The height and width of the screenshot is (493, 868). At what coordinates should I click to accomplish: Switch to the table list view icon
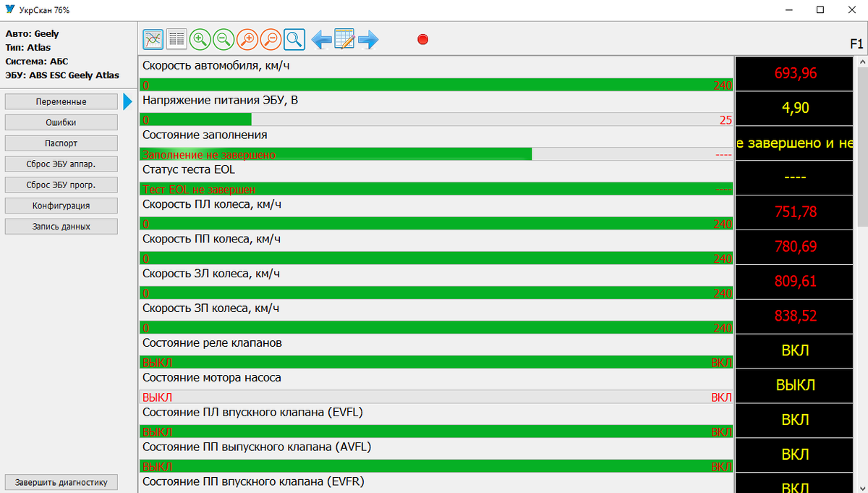point(176,39)
